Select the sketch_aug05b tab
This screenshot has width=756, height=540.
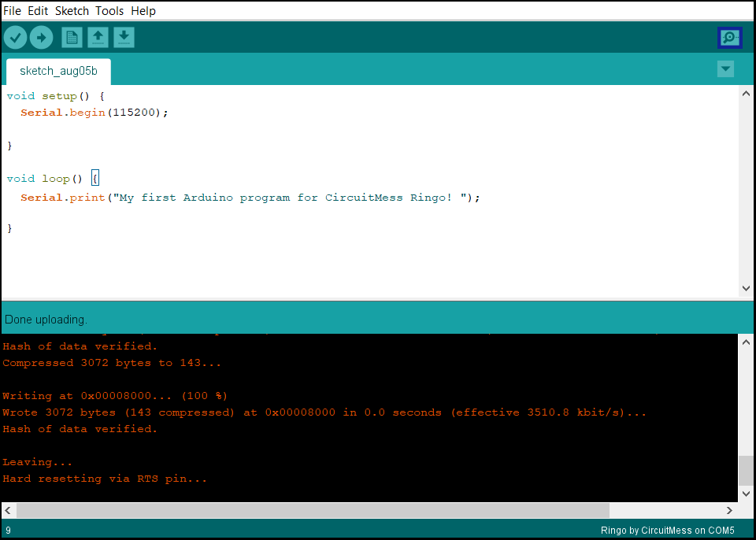pyautogui.click(x=58, y=72)
